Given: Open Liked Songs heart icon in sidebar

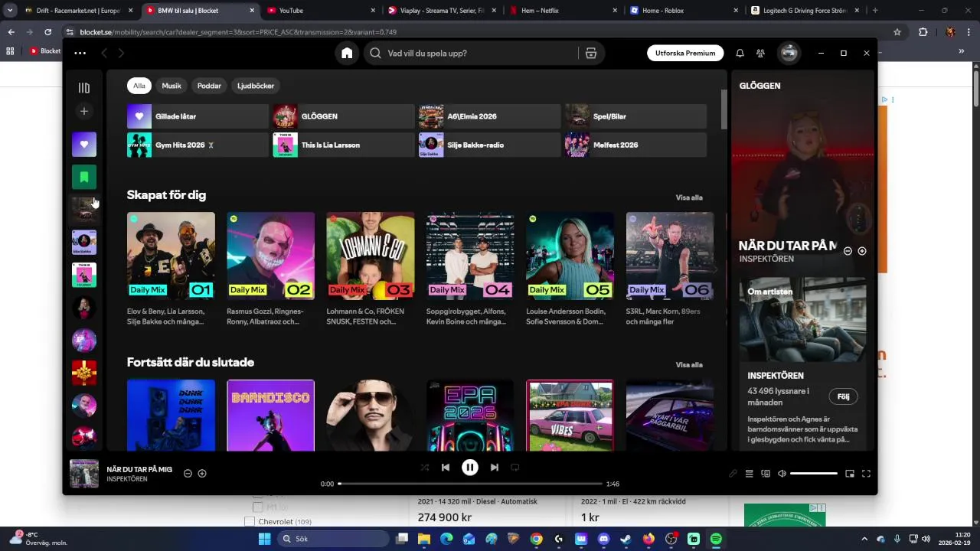Looking at the screenshot, I should pos(84,144).
